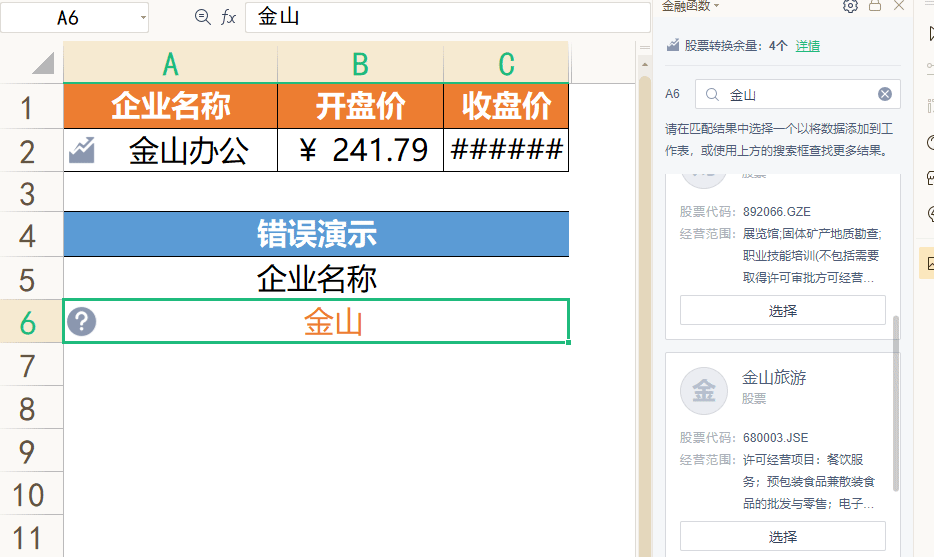Click the formula bar containing 金山
The width and height of the screenshot is (934, 557).
pyautogui.click(x=447, y=17)
